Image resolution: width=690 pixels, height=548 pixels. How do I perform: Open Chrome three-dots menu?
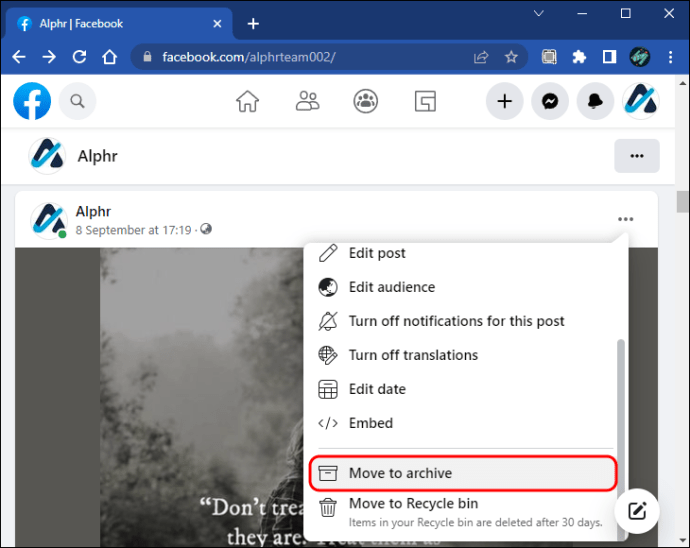tap(670, 57)
